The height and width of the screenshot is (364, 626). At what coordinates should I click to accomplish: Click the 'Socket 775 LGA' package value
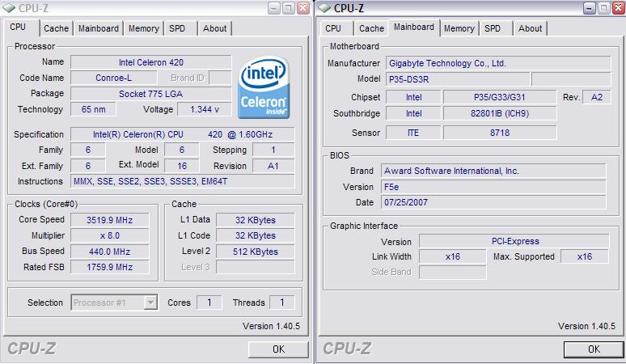[151, 94]
